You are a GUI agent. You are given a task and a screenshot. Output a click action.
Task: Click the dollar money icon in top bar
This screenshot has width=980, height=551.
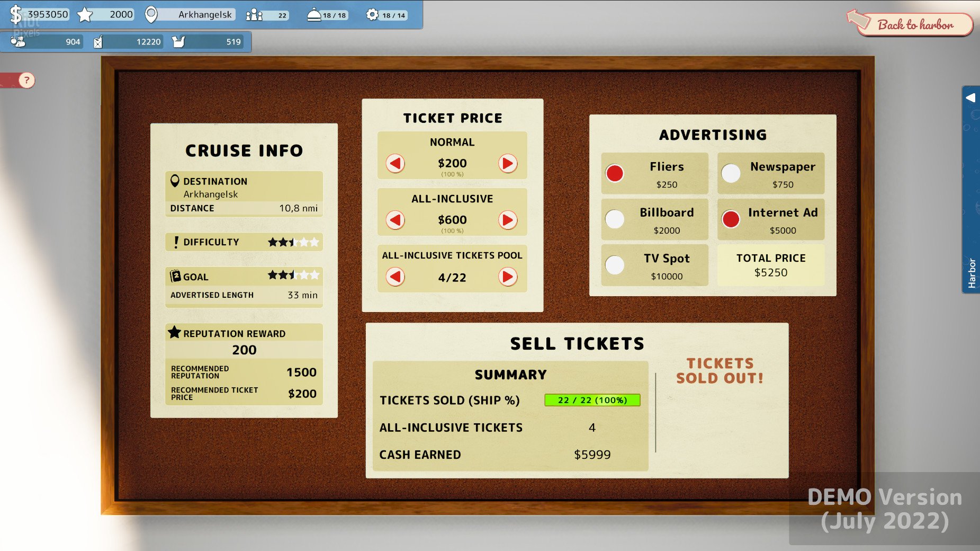(15, 14)
